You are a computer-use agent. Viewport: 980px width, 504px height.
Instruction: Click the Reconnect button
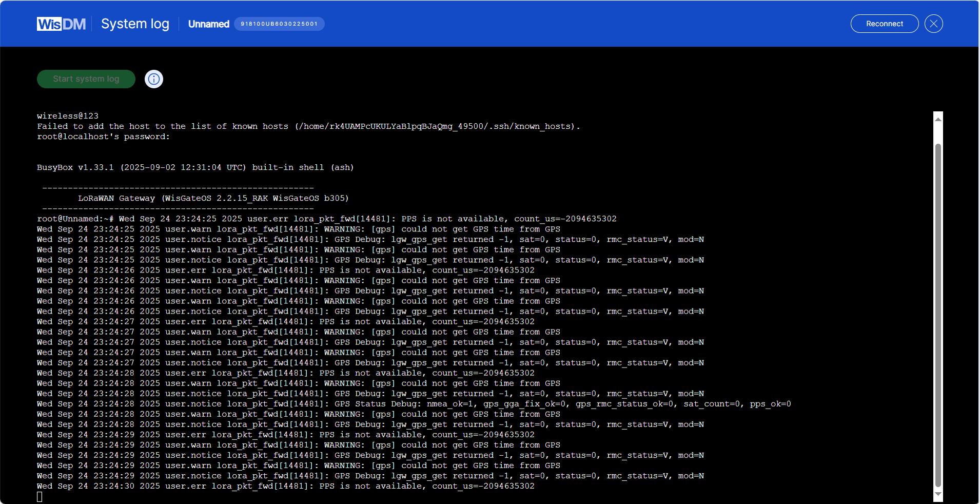pyautogui.click(x=884, y=23)
